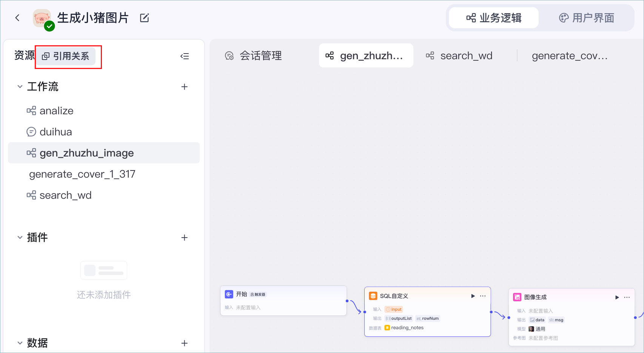Add new data with plus icon

(185, 343)
